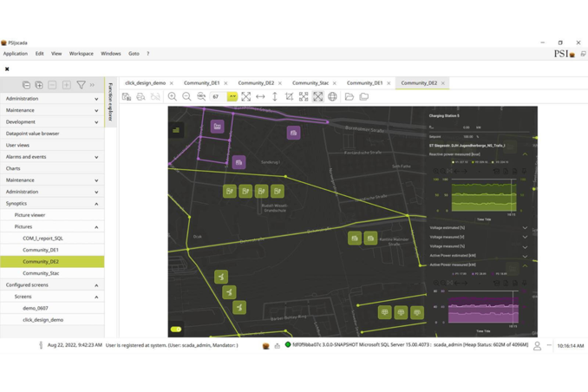Select the purple station icon near Sandkrug label

coord(238,162)
